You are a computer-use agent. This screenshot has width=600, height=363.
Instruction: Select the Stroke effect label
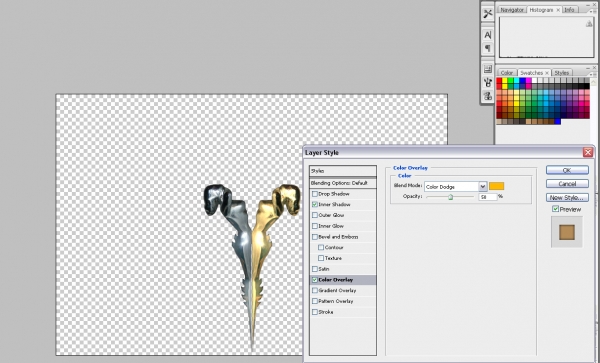click(x=326, y=312)
